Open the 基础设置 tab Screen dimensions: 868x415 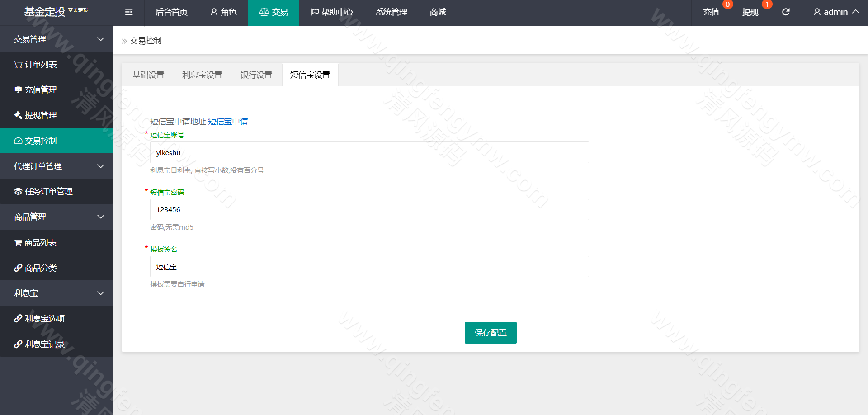tap(148, 75)
